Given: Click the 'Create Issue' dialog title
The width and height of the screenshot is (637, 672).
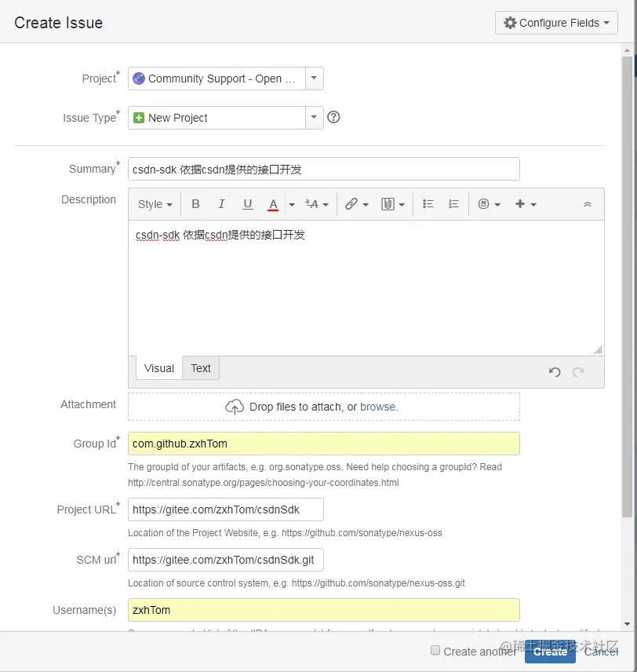Looking at the screenshot, I should click(x=59, y=23).
